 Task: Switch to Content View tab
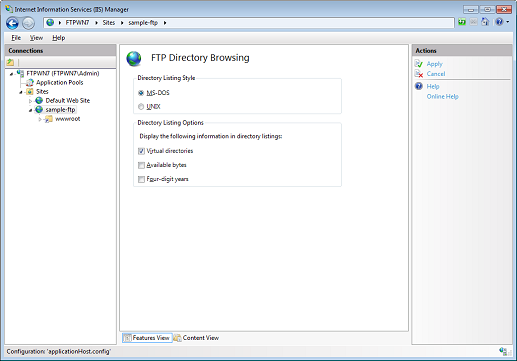[196, 338]
